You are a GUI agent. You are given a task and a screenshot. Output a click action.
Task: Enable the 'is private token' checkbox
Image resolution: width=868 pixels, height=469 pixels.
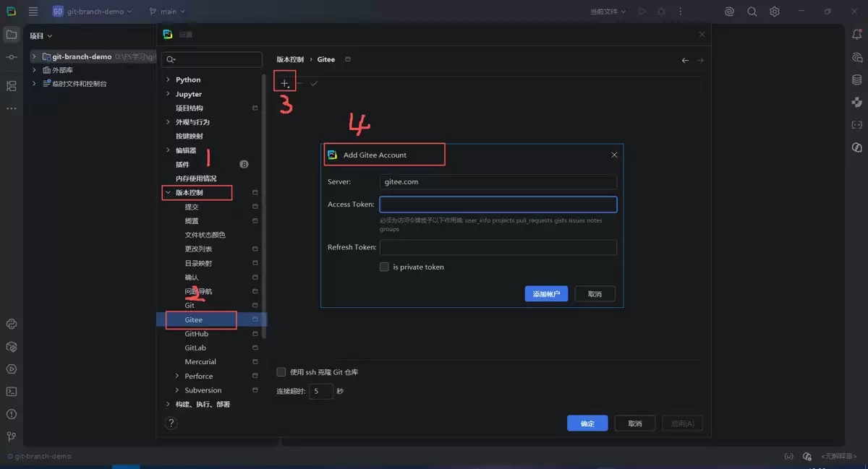coord(384,267)
